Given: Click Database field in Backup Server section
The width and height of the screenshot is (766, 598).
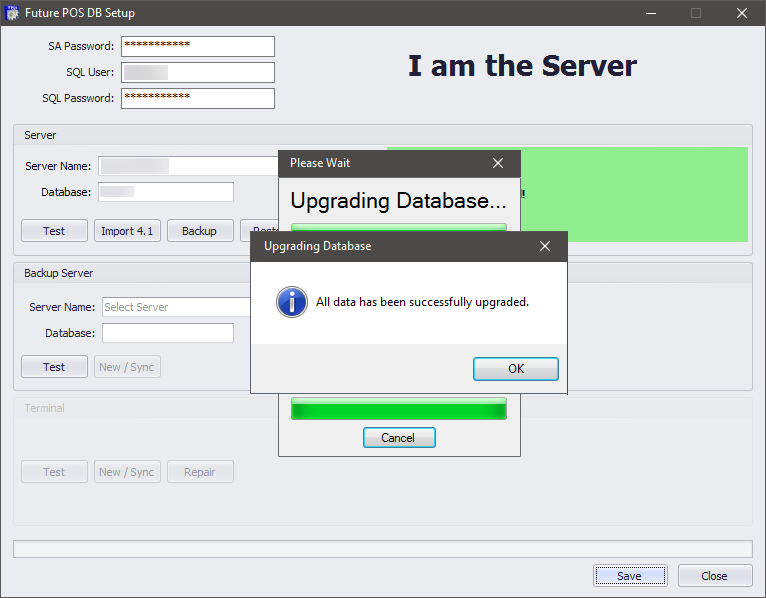Looking at the screenshot, I should [x=168, y=333].
